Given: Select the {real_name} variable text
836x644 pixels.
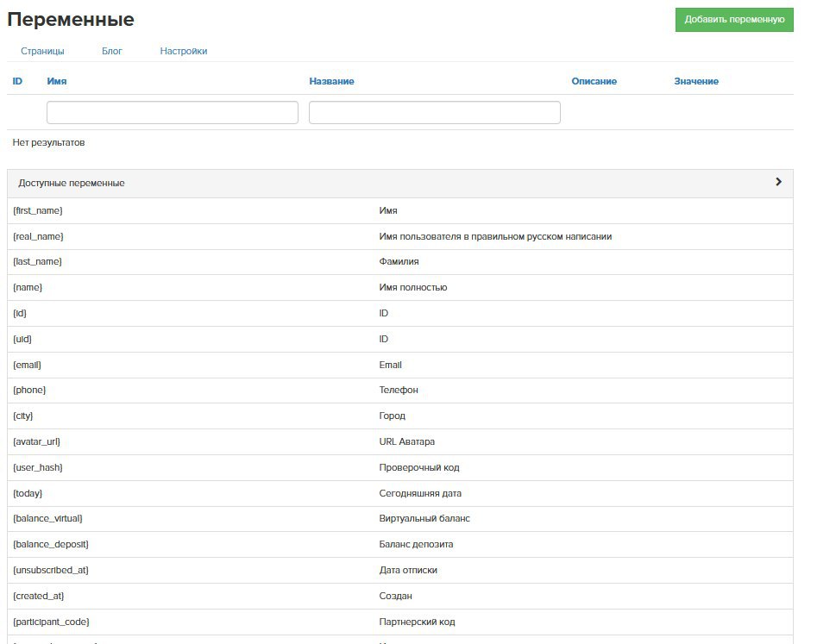Looking at the screenshot, I should point(38,236).
